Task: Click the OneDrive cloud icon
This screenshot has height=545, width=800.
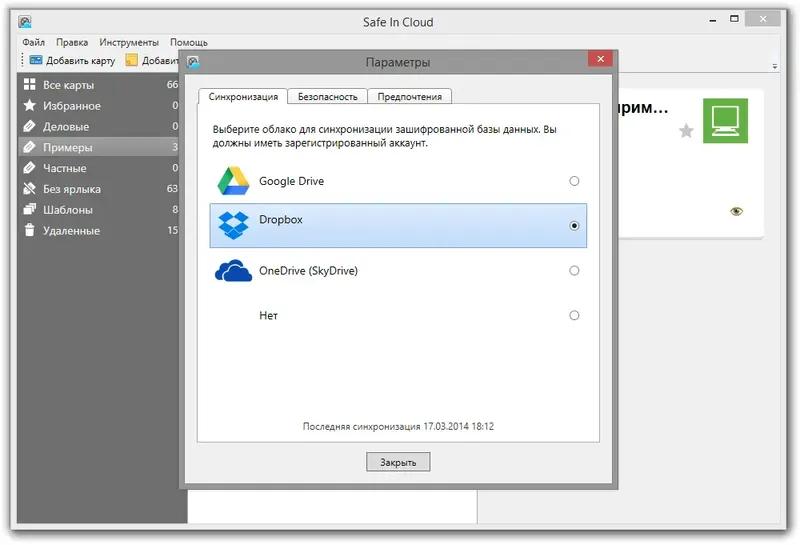Action: click(x=233, y=271)
